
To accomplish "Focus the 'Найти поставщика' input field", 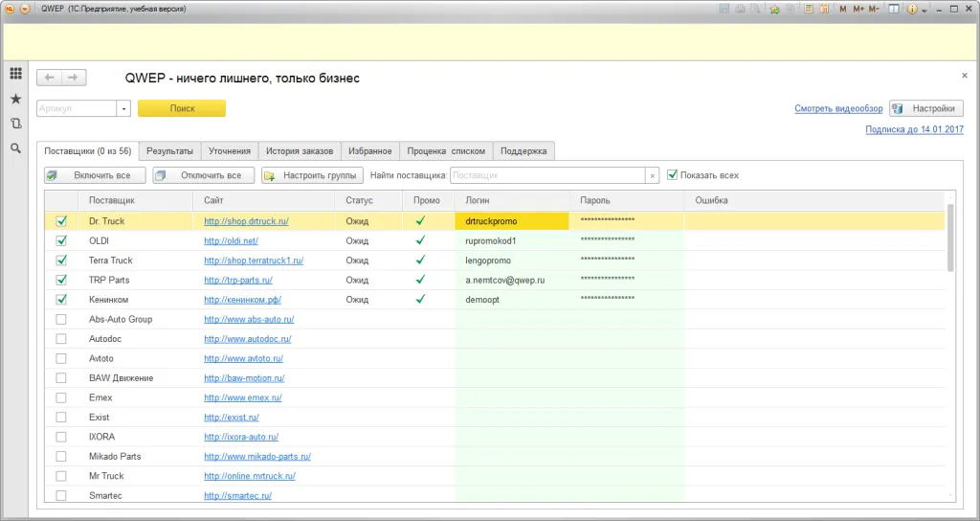I will click(x=547, y=176).
